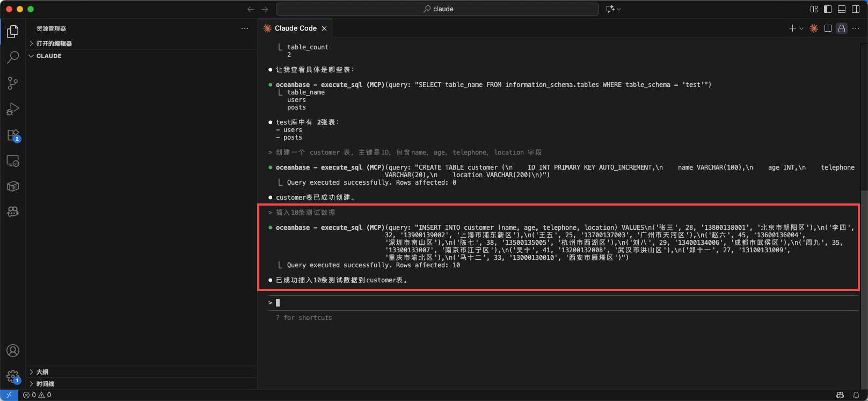Open the Source Control view

(13, 83)
